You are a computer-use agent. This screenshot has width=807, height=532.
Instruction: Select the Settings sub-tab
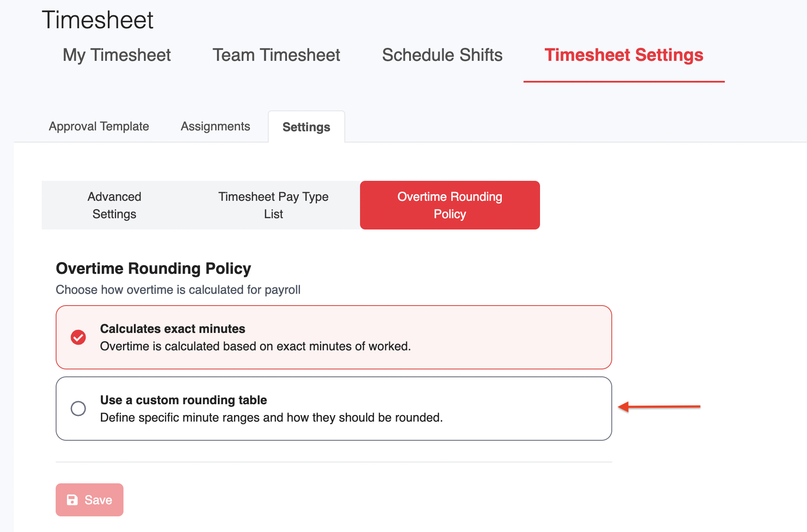(x=306, y=127)
